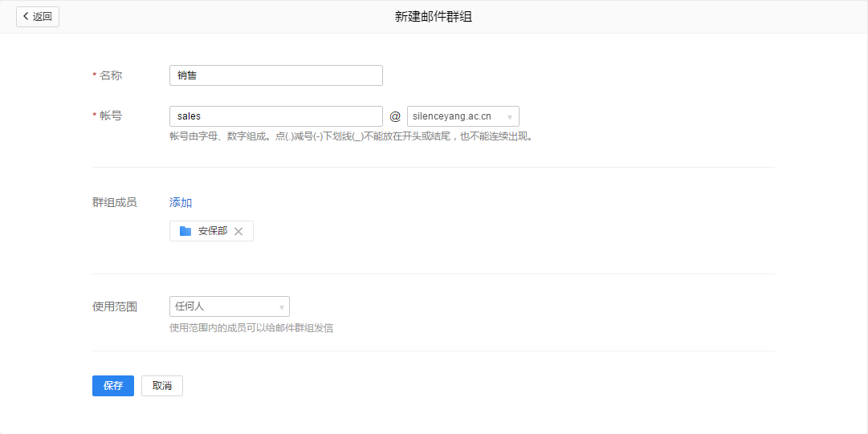This screenshot has height=434, width=868.
Task: Remove 安保部 using its X icon
Action: coord(238,232)
